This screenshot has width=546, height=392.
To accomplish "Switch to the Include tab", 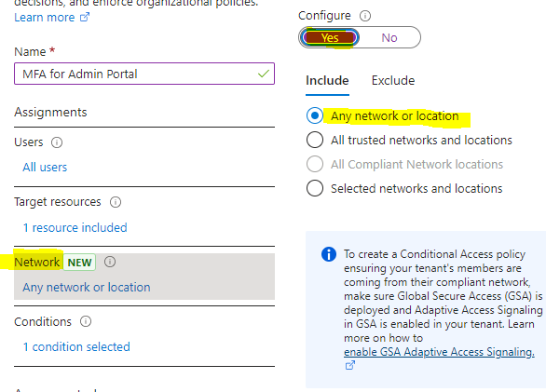I will pyautogui.click(x=327, y=81).
